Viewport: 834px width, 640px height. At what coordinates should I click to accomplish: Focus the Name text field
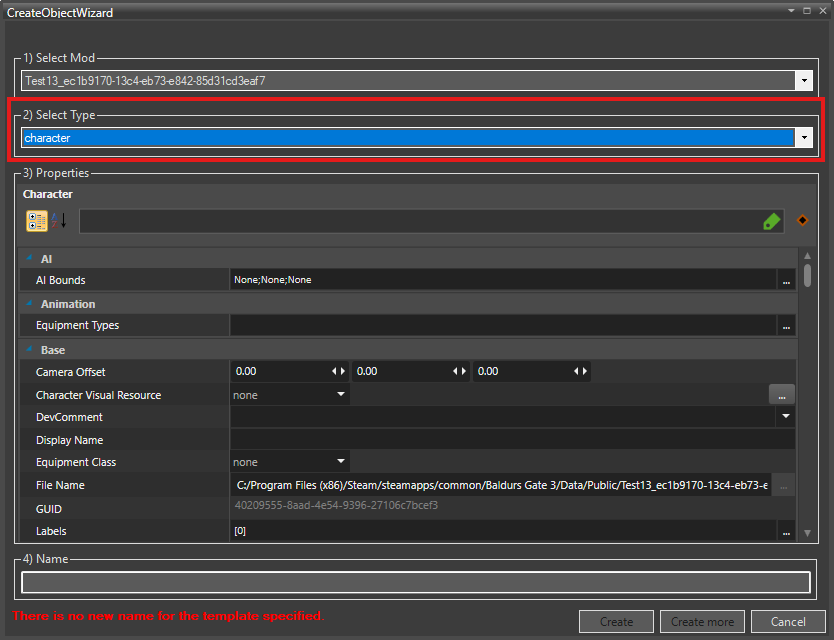[416, 582]
